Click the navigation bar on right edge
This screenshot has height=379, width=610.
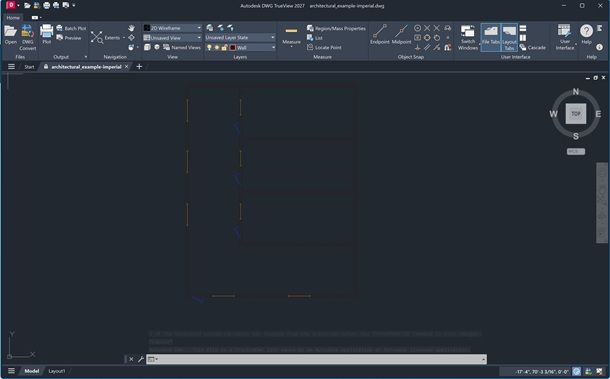[601, 203]
